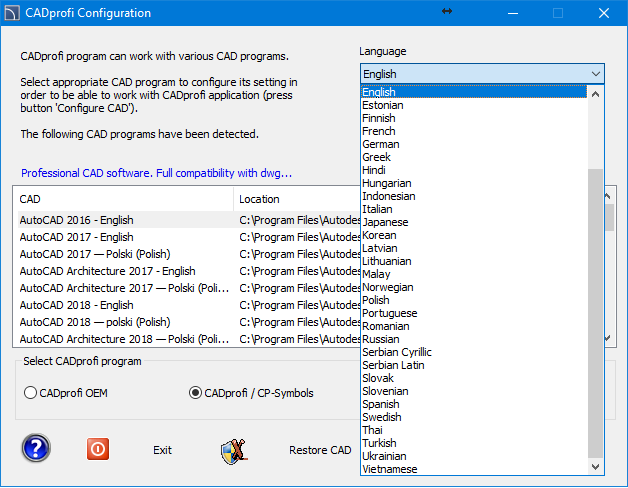Select AutoCAD Architecture 2018 — Polski row
Image resolution: width=628 pixels, height=488 pixels.
[x=188, y=339]
